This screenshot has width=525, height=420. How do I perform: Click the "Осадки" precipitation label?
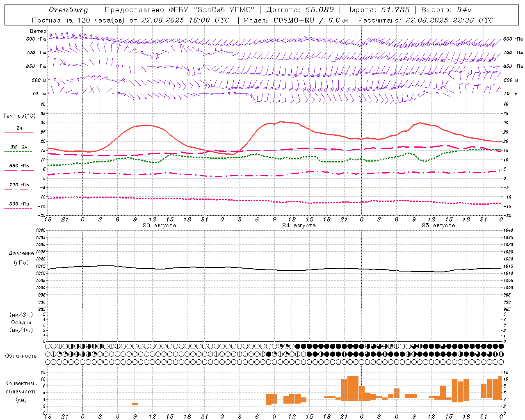tap(21, 322)
